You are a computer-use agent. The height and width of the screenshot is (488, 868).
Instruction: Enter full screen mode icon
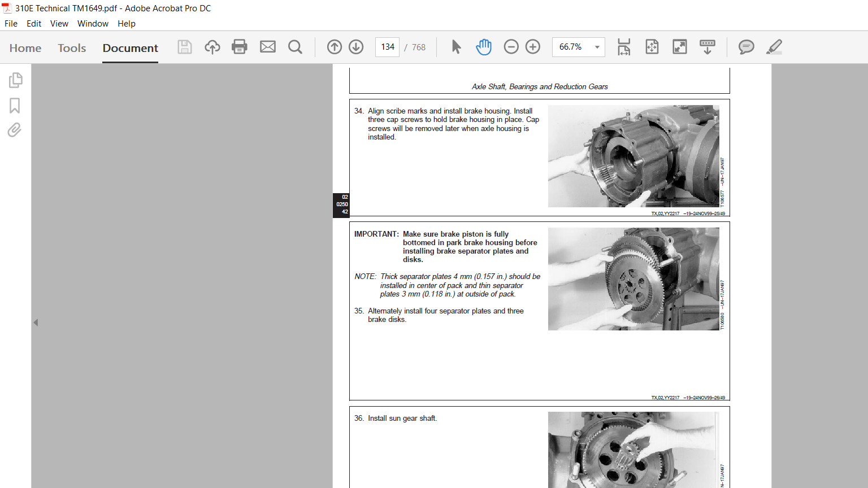[x=680, y=47]
